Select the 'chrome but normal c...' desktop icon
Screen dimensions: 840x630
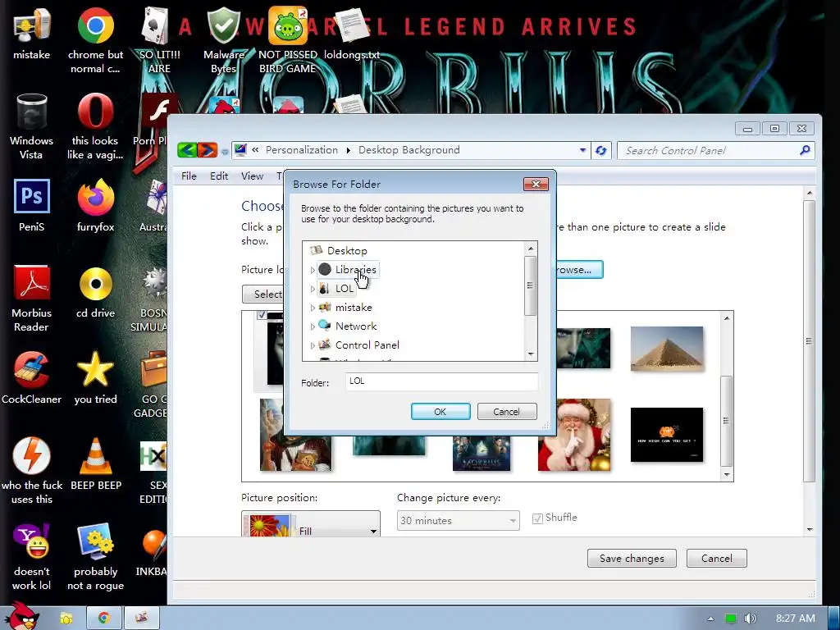pos(95,40)
